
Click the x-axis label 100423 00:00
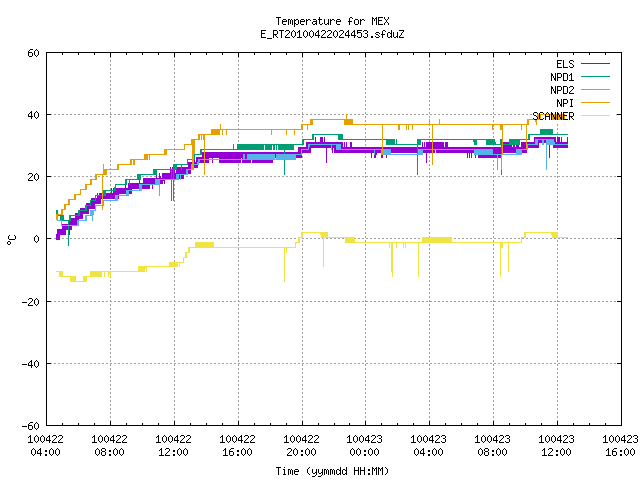[364, 446]
